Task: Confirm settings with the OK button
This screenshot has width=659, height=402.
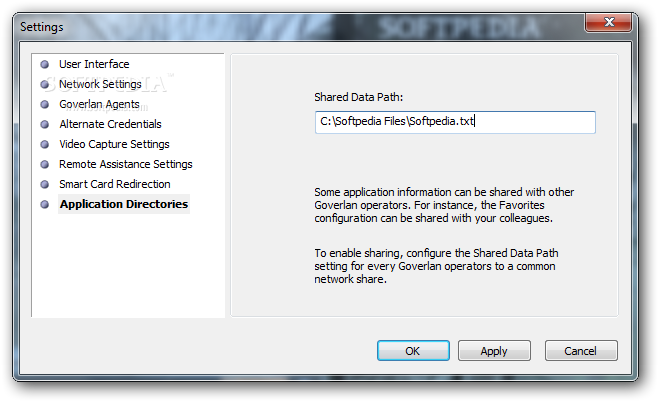Action: point(413,350)
